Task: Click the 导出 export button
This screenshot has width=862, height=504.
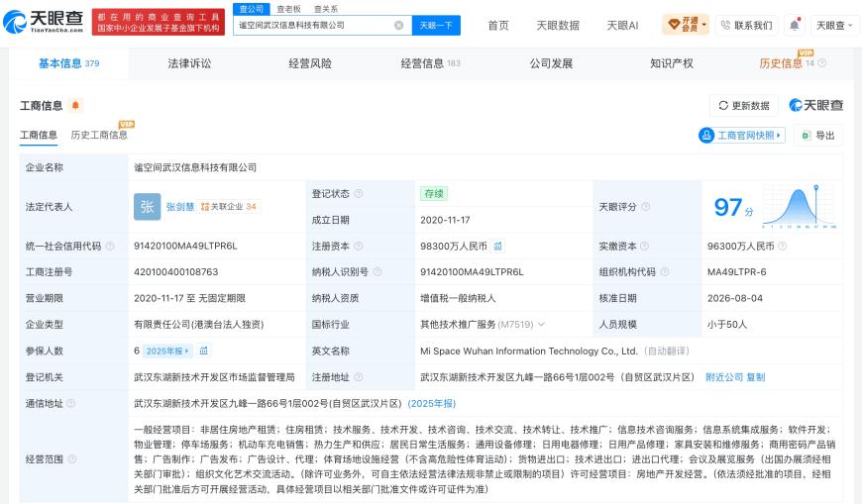Action: click(x=818, y=136)
